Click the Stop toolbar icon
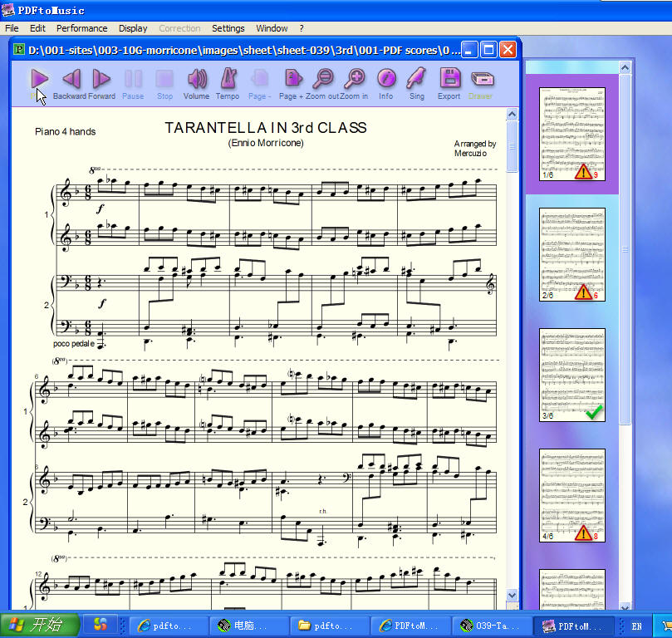Viewport: 672px width, 638px height. pos(164,79)
